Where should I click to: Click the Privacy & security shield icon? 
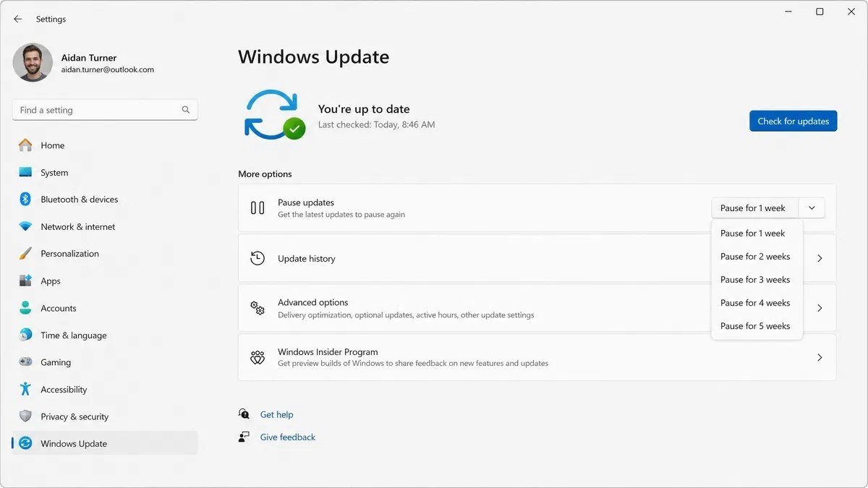coord(25,416)
